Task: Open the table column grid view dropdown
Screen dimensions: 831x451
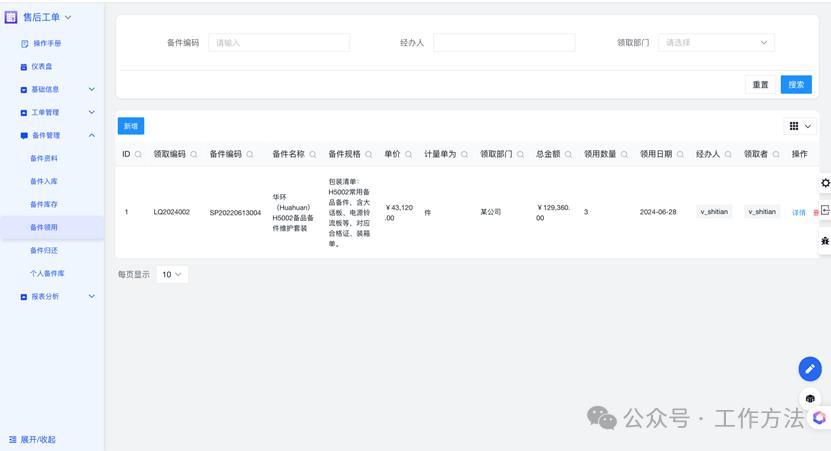Action: click(x=799, y=126)
